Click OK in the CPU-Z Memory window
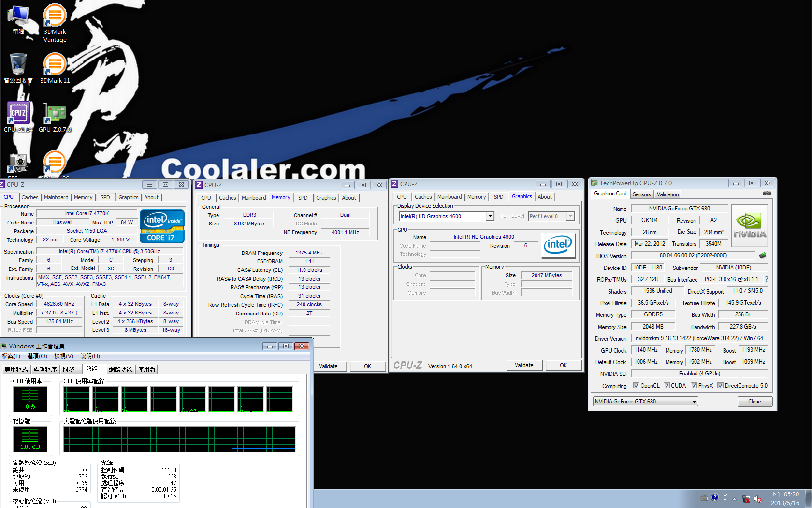 click(367, 366)
